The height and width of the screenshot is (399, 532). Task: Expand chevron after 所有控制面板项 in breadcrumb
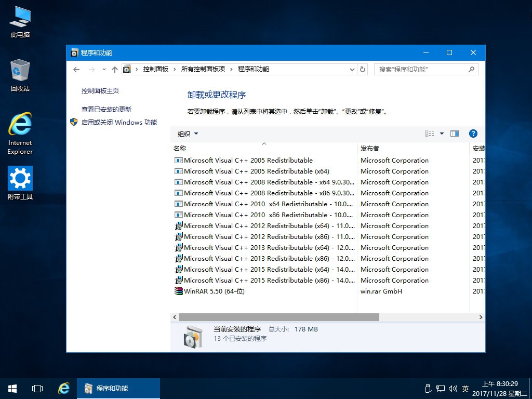(231, 69)
